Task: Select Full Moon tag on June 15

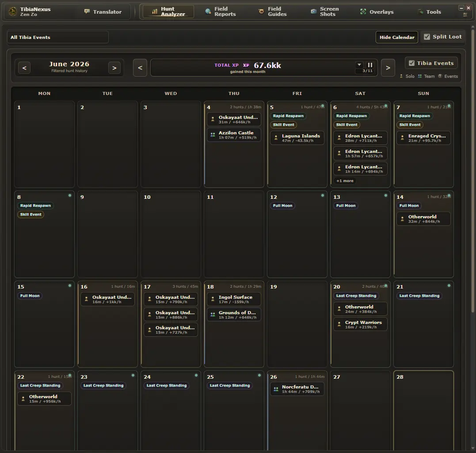Action: click(30, 296)
